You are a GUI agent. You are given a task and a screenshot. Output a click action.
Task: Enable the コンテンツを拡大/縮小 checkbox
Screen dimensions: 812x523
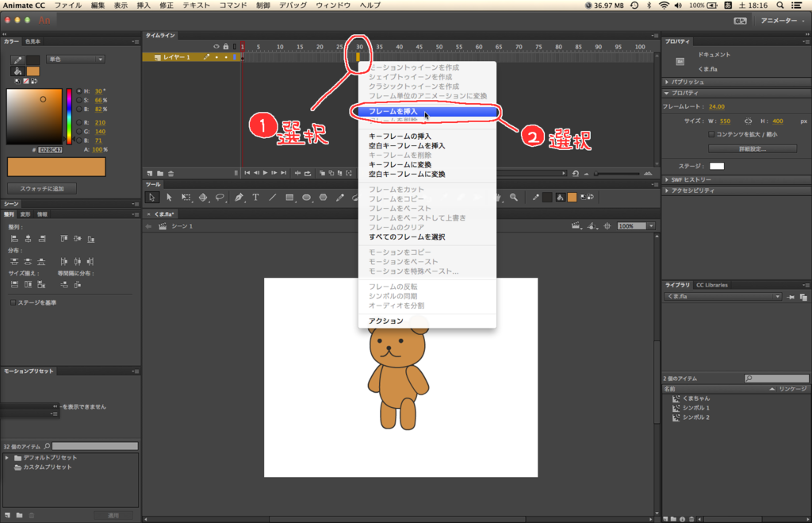coord(711,134)
